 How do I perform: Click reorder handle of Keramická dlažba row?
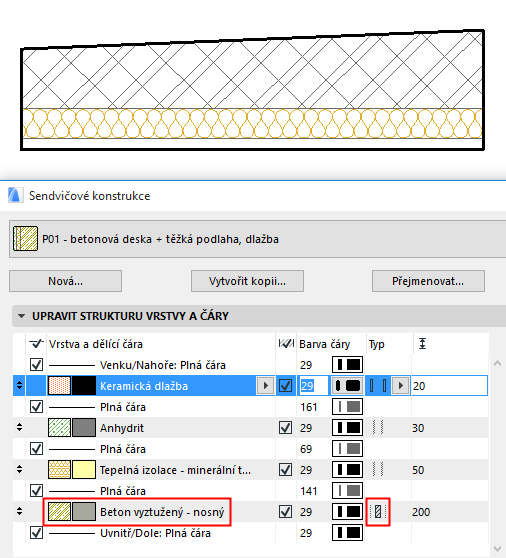pyautogui.click(x=20, y=385)
